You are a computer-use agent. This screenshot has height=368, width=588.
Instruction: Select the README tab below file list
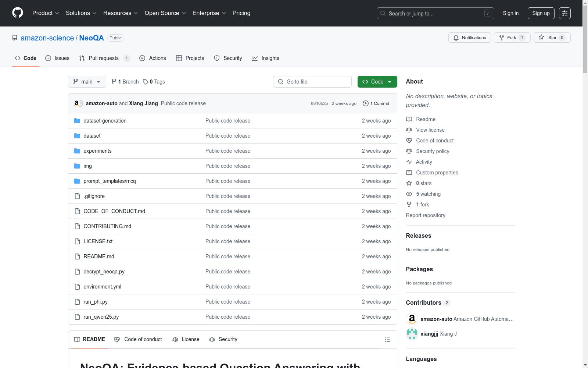coord(90,339)
